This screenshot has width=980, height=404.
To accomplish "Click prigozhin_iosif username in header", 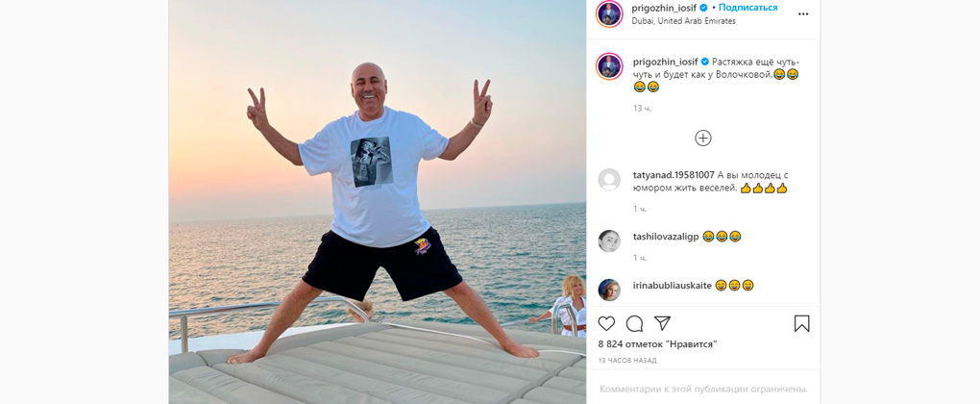I will click(x=666, y=8).
